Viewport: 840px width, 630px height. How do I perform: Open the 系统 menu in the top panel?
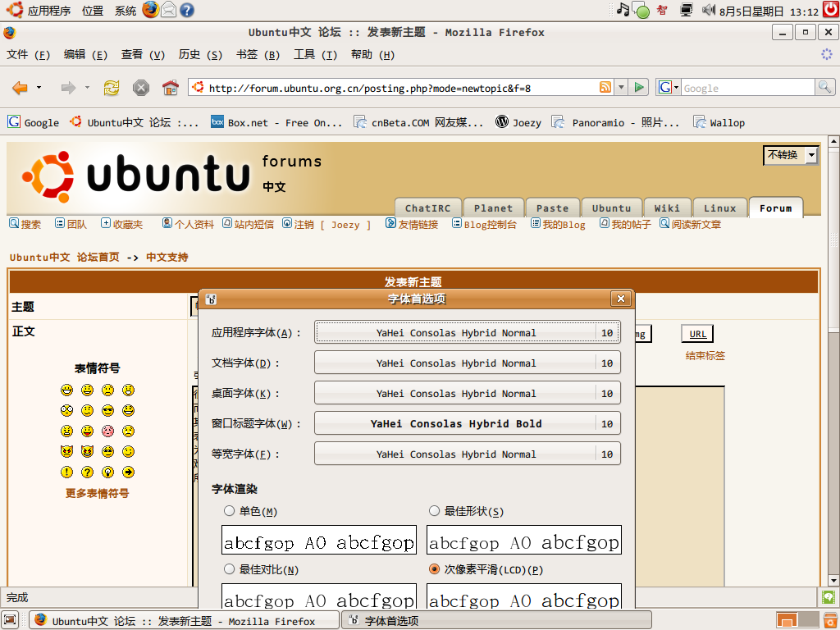coord(126,10)
